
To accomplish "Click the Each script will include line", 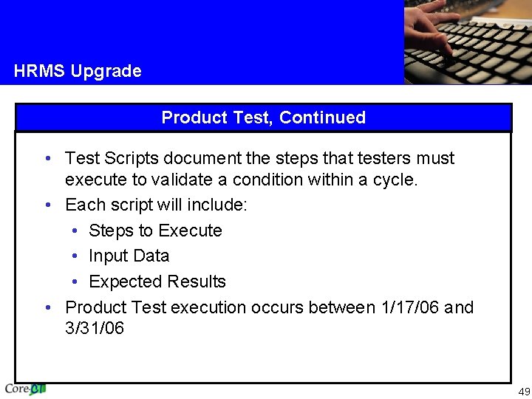I will pos(156,205).
